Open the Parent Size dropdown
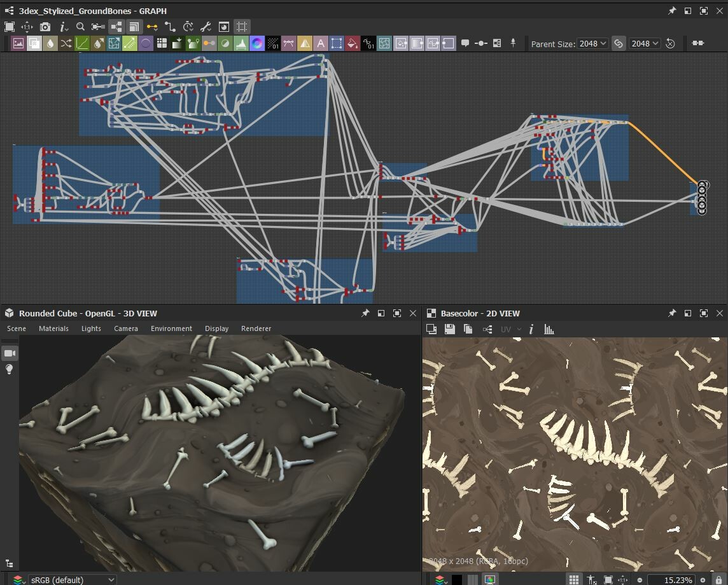The image size is (728, 585). click(x=592, y=43)
